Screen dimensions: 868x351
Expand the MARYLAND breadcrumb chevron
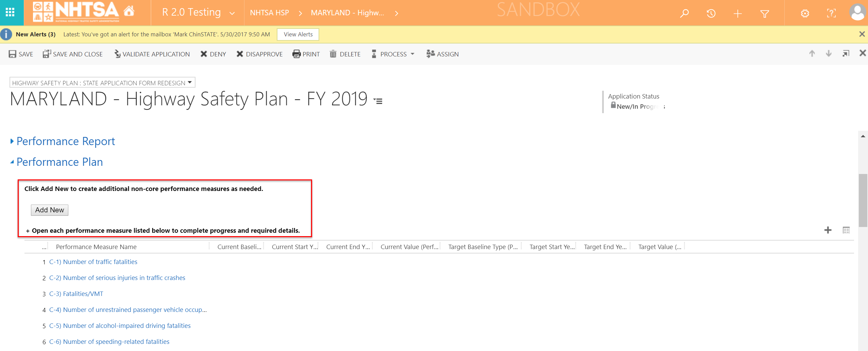pyautogui.click(x=396, y=13)
